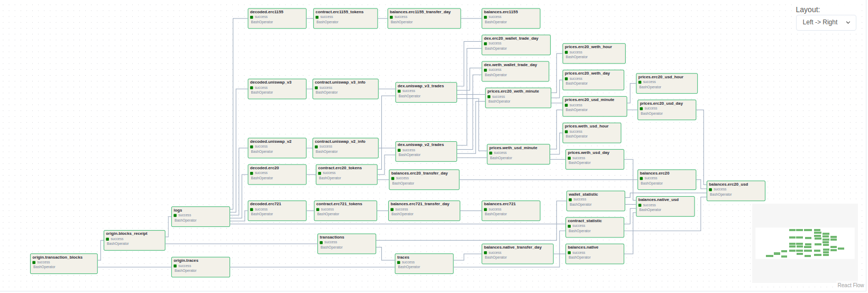Open the prices.weth_usd_minute node

tap(518, 154)
